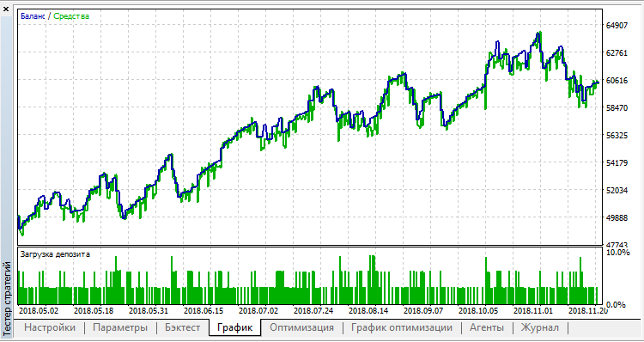This screenshot has width=644, height=342.
Task: Click the 10.0% deposit load axis label
Action: [x=618, y=253]
